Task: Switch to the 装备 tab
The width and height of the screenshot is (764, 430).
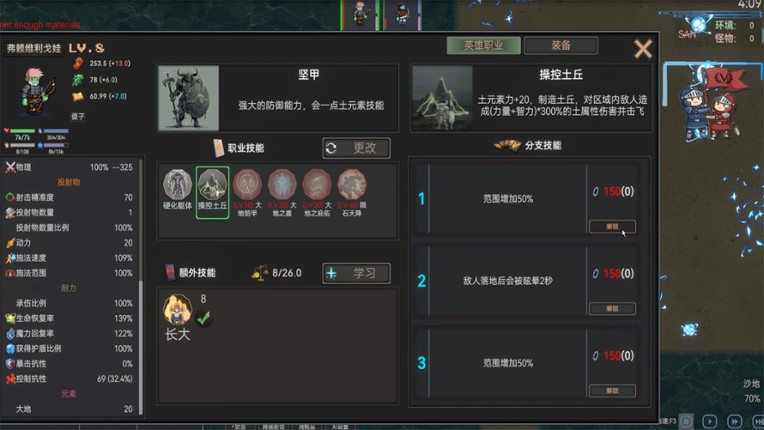Action: [x=561, y=45]
